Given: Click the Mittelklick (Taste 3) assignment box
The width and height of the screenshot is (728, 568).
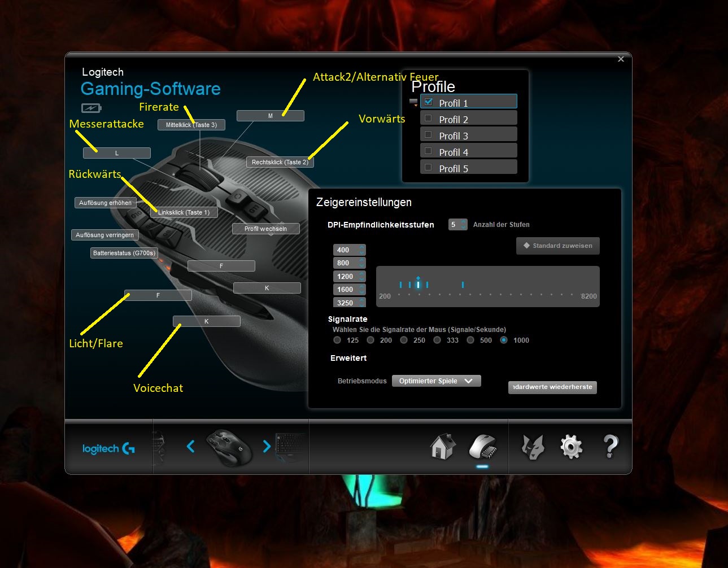Looking at the screenshot, I should click(191, 125).
